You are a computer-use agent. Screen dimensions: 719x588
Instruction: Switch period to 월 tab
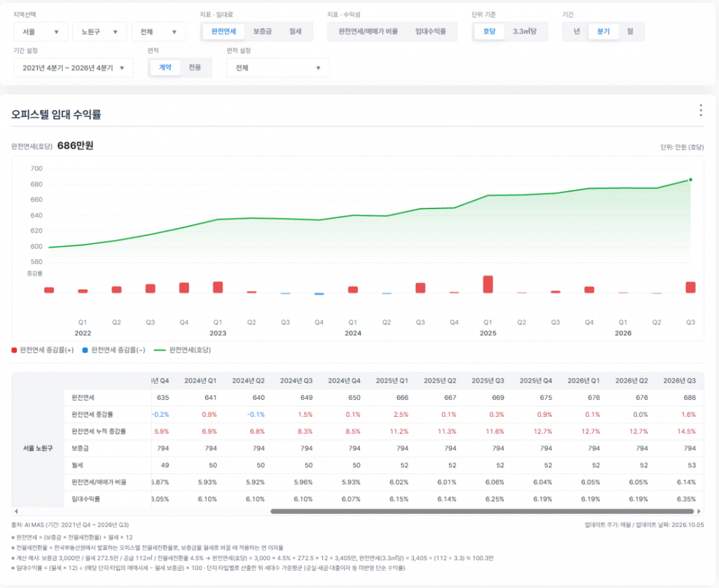[x=630, y=32]
